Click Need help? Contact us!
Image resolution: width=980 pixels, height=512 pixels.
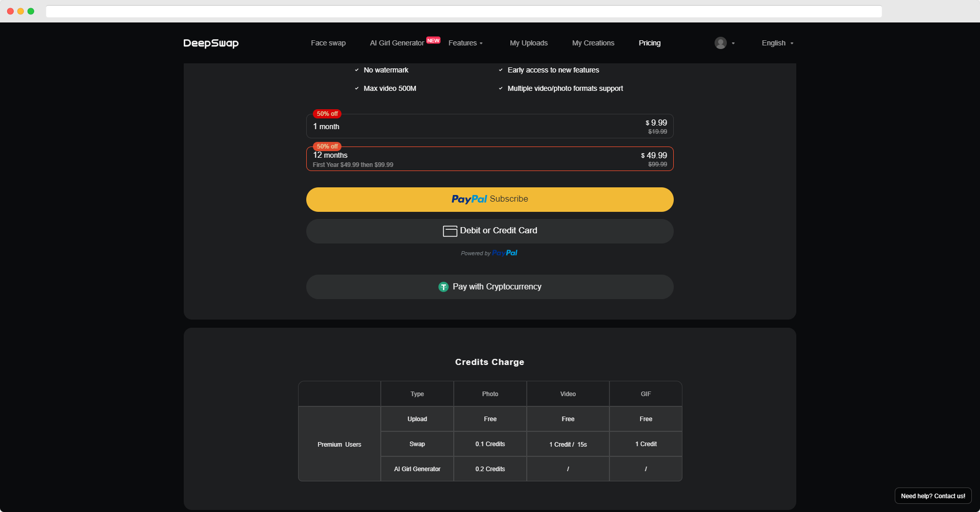[933, 495]
